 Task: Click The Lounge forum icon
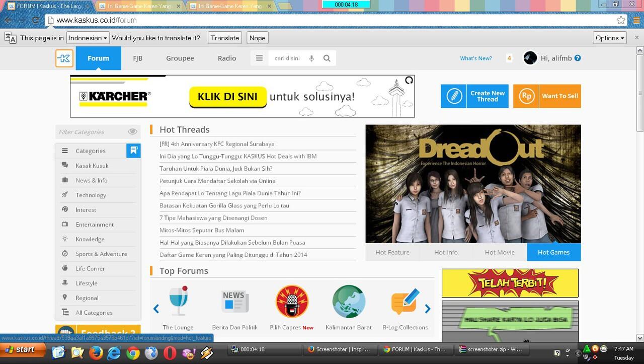178,301
